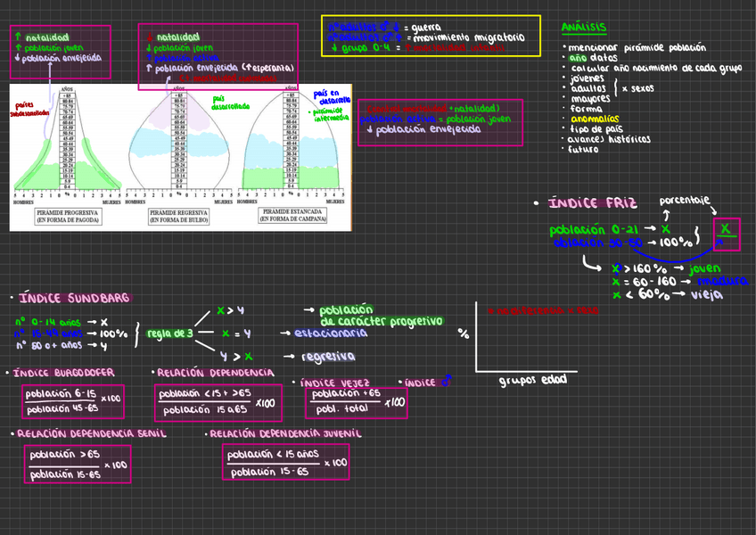The width and height of the screenshot is (756, 535).
Task: Click the 'regla de 3' text
Action: pos(170,333)
